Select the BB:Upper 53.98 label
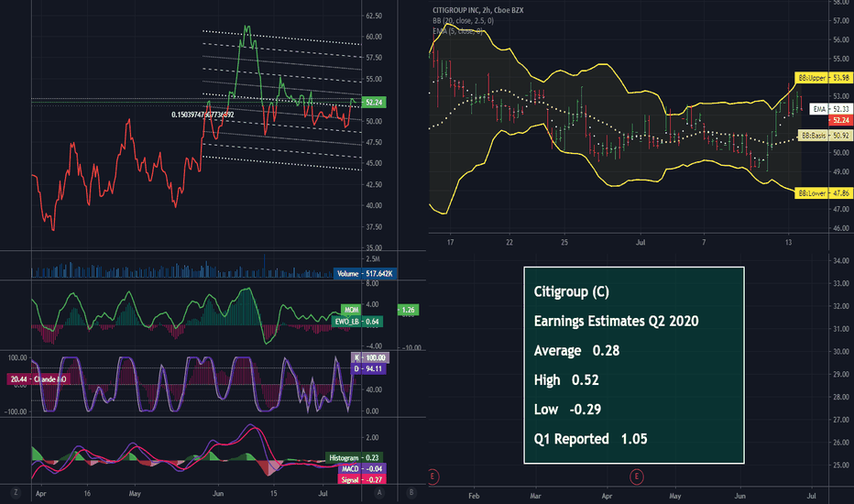 point(823,78)
